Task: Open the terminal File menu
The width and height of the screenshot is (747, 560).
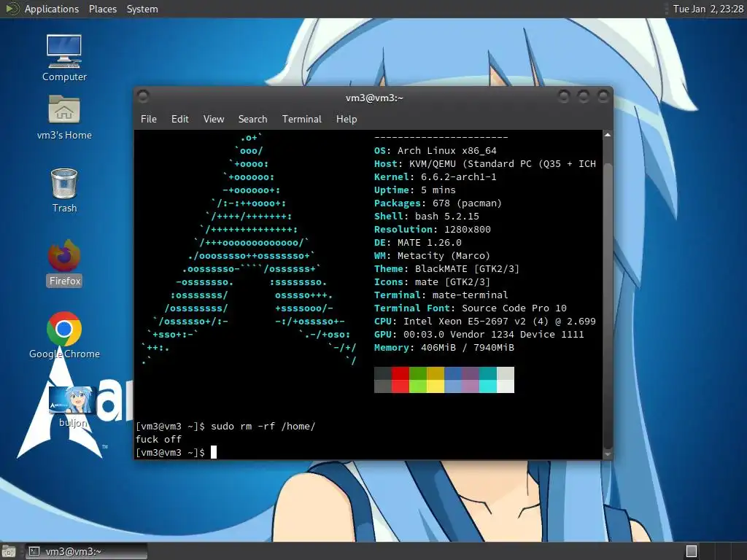Action: (x=149, y=119)
